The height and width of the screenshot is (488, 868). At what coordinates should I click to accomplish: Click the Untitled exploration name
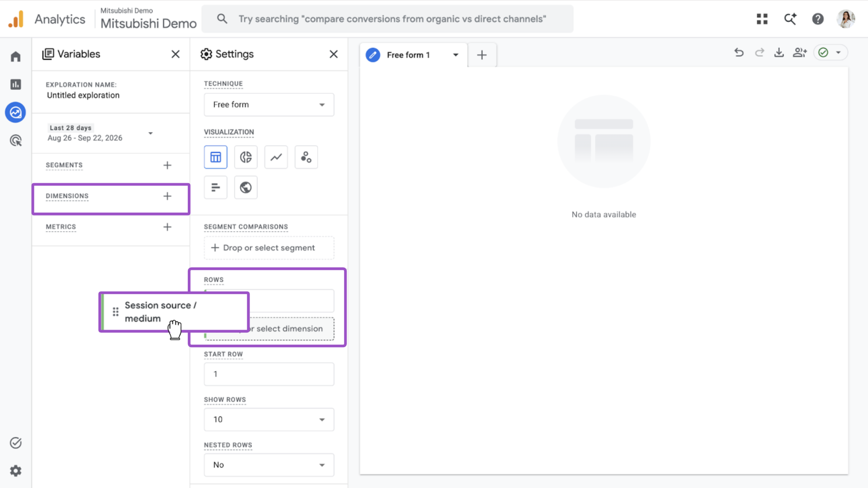[x=83, y=95]
